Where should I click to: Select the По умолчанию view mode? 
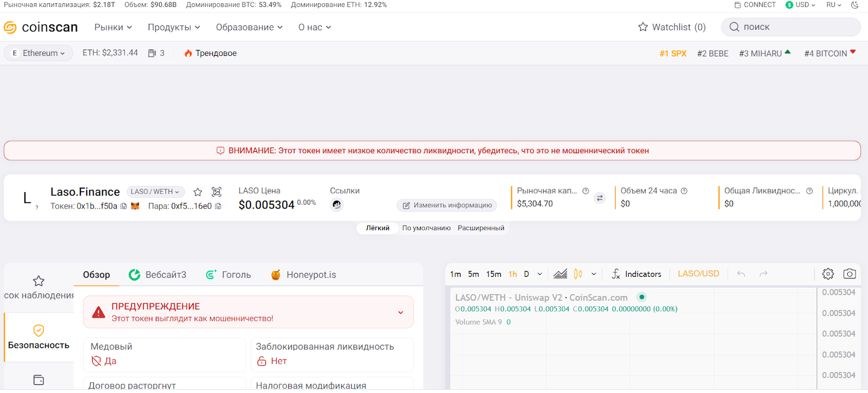click(x=426, y=228)
